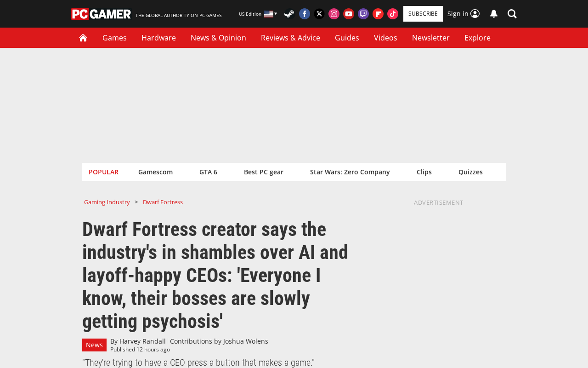Open the US Edition selector dropdown
This screenshot has height=368, width=588.
258,14
